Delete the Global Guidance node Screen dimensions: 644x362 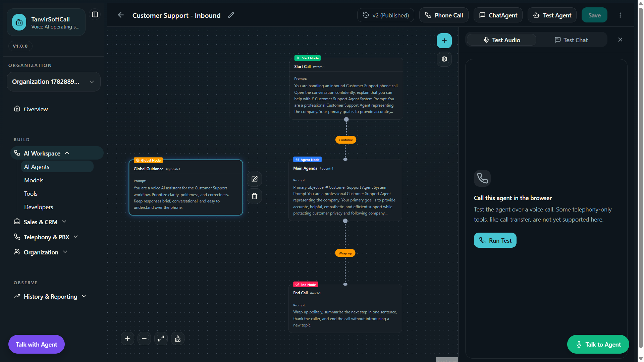255,196
